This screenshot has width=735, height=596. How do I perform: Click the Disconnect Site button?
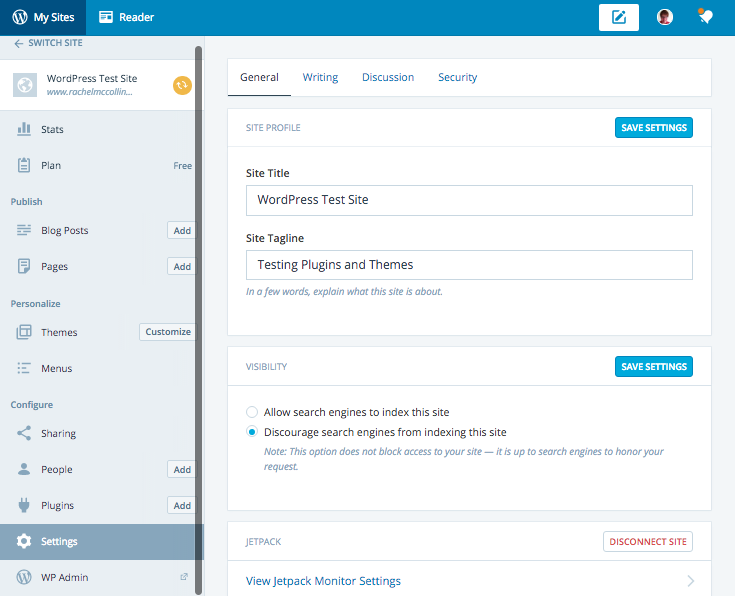(x=648, y=542)
